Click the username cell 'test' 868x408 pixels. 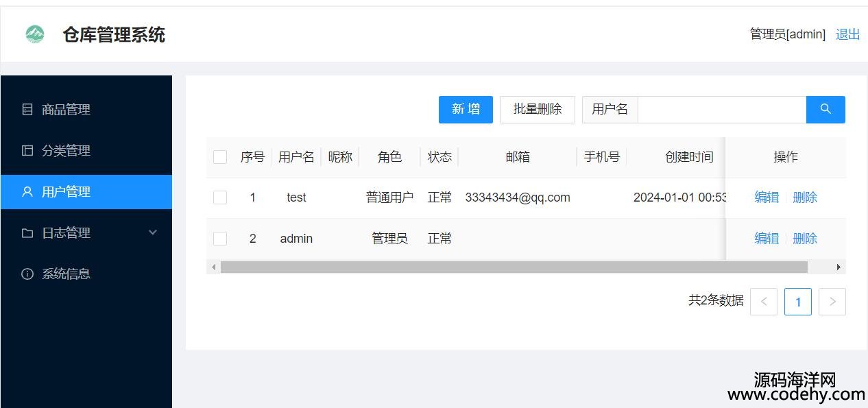pyautogui.click(x=296, y=197)
